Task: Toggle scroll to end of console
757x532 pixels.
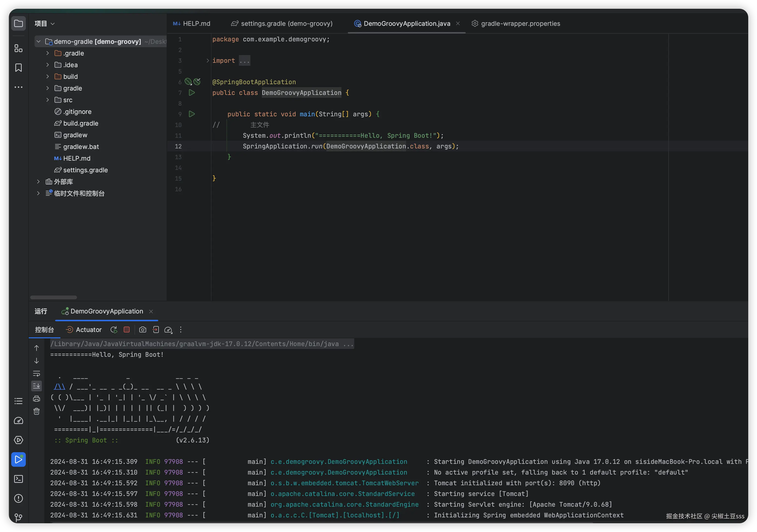Action: [x=37, y=386]
